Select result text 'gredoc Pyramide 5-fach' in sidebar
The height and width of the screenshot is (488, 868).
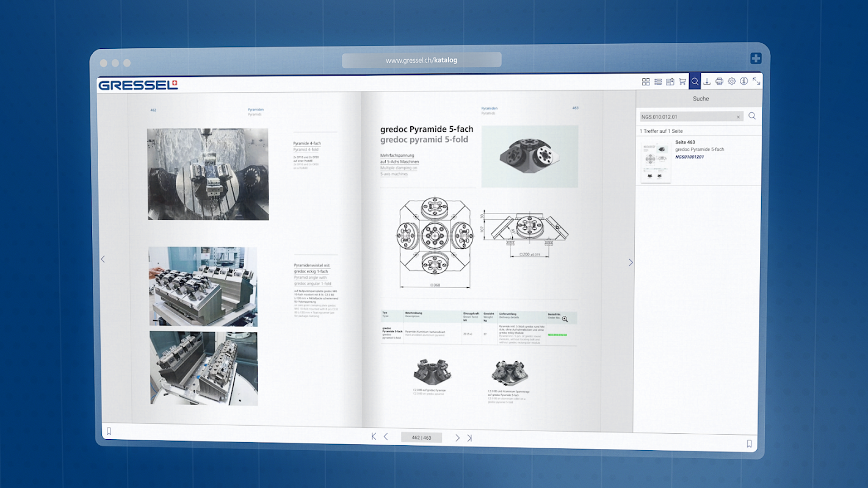(700, 149)
